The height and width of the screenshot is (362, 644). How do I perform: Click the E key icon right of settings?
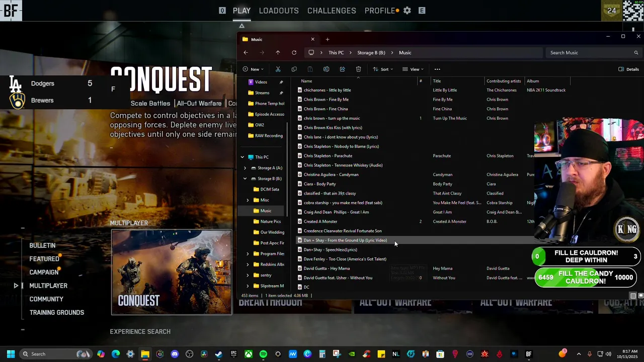point(422,11)
